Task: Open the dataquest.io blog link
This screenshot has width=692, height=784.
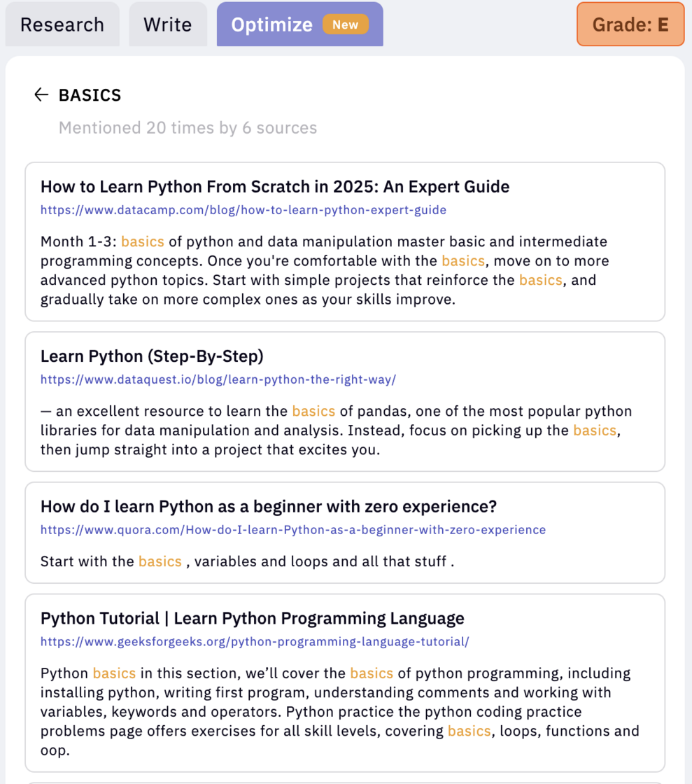Action: point(218,379)
